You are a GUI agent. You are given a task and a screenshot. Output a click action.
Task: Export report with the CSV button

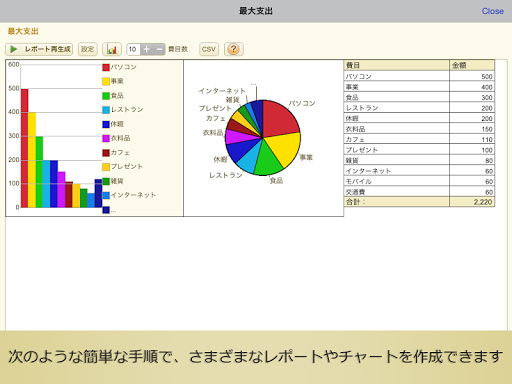[209, 49]
